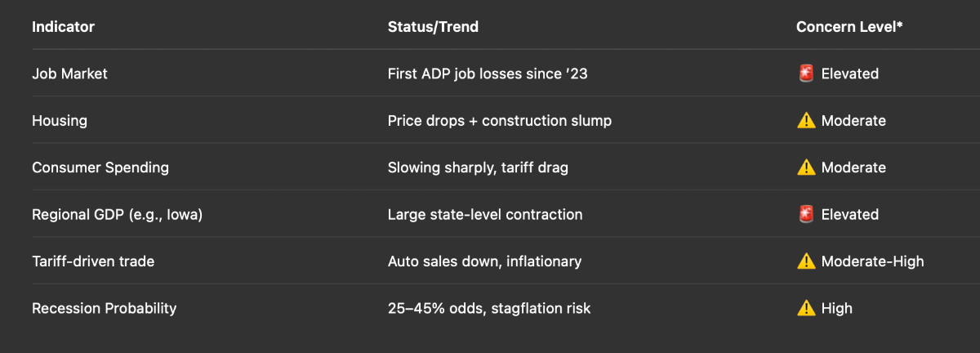Click "Slowing sharply, tariff drag" text
Screen dimensions: 980x353
(x=478, y=168)
